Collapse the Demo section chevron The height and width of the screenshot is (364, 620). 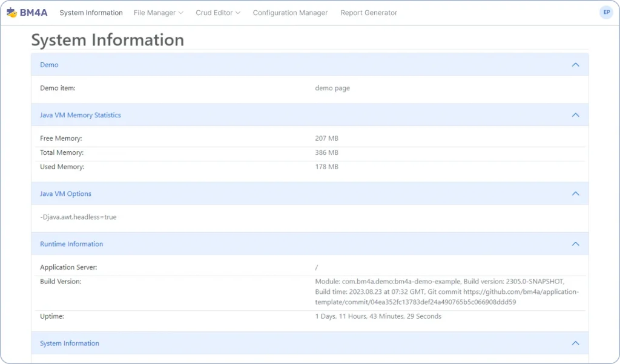(575, 65)
